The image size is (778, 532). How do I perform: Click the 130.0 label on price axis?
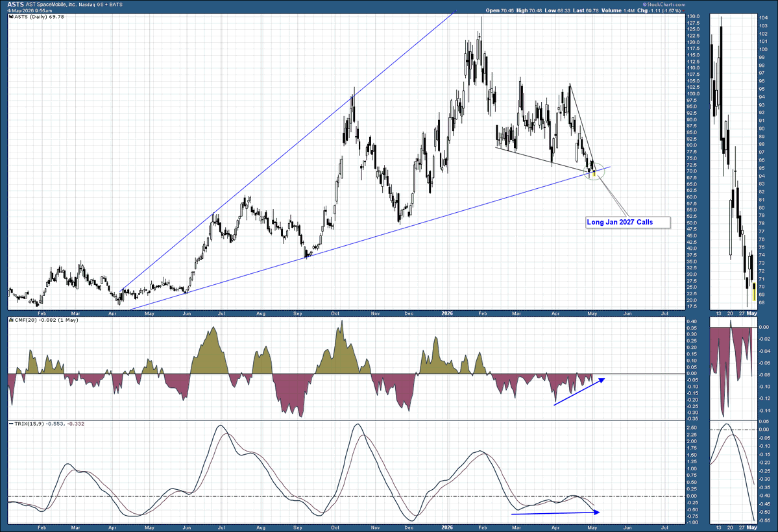coord(693,16)
